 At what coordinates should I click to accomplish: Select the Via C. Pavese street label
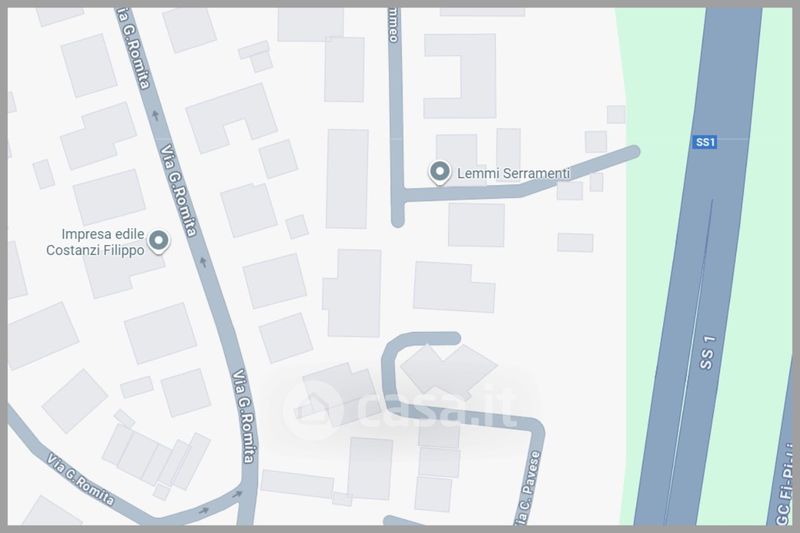(x=528, y=487)
